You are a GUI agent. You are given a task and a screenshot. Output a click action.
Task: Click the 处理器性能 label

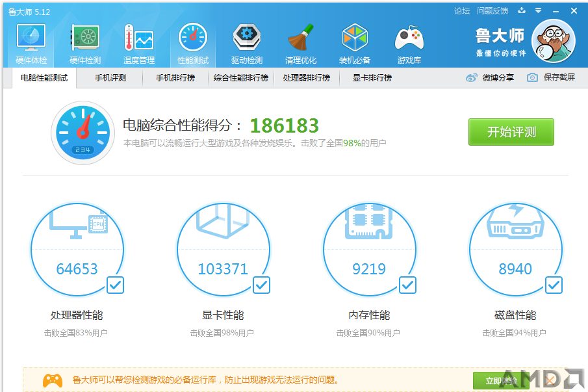(77, 315)
